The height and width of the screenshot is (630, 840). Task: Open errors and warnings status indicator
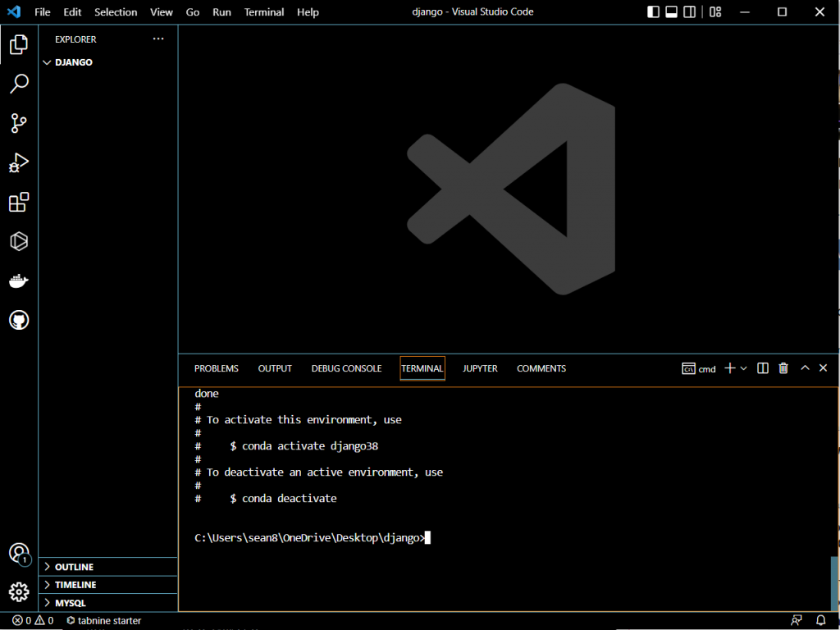[33, 620]
